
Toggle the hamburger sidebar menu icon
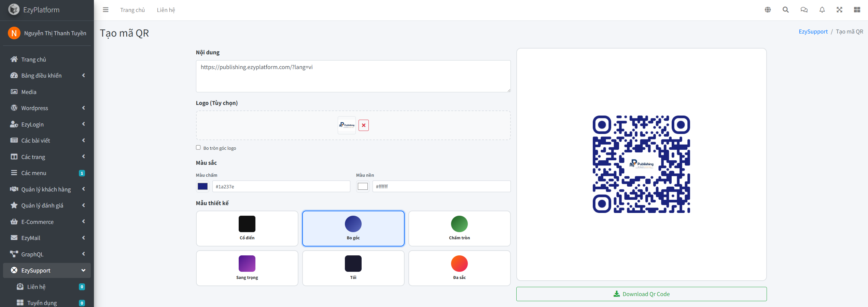106,10
